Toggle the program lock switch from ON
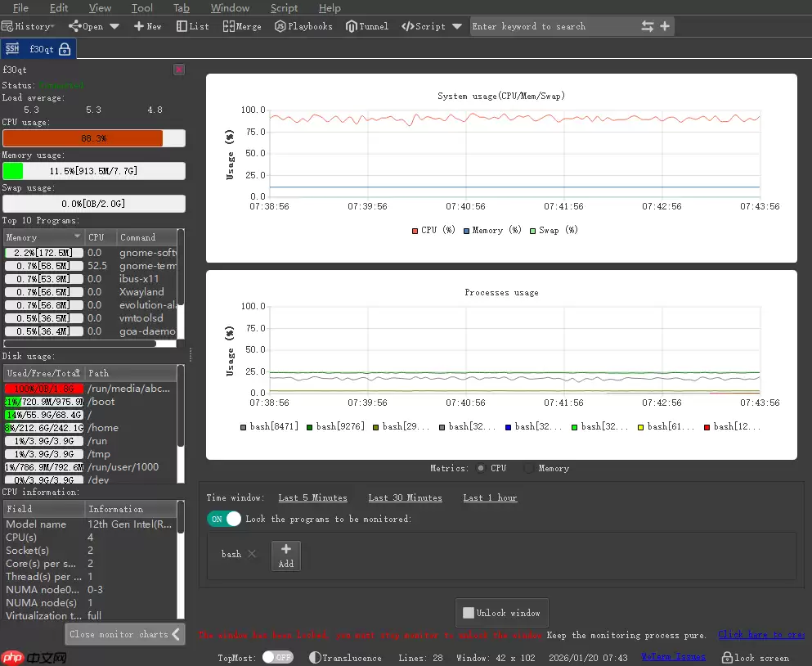 (x=223, y=518)
